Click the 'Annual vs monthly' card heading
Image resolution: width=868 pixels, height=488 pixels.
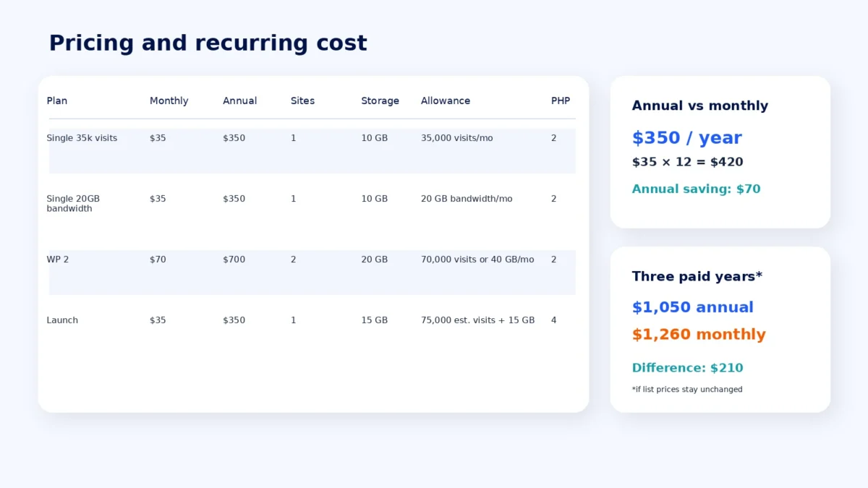[x=699, y=106]
